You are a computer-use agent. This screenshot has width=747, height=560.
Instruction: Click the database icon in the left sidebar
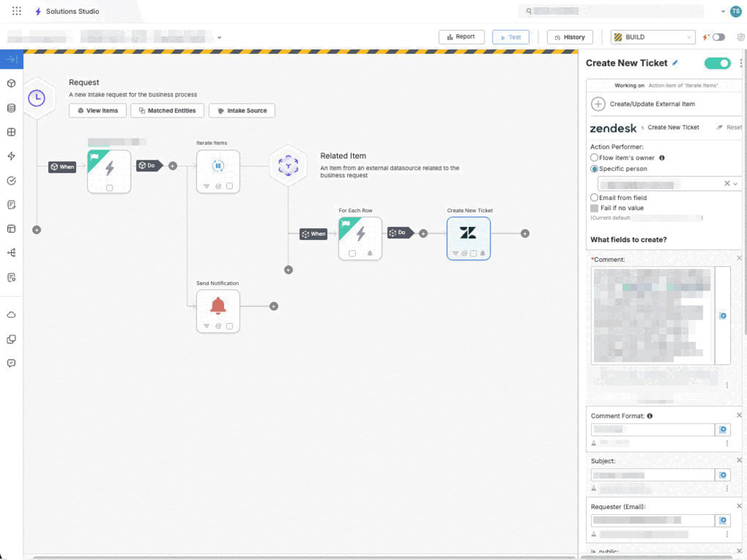[x=11, y=108]
